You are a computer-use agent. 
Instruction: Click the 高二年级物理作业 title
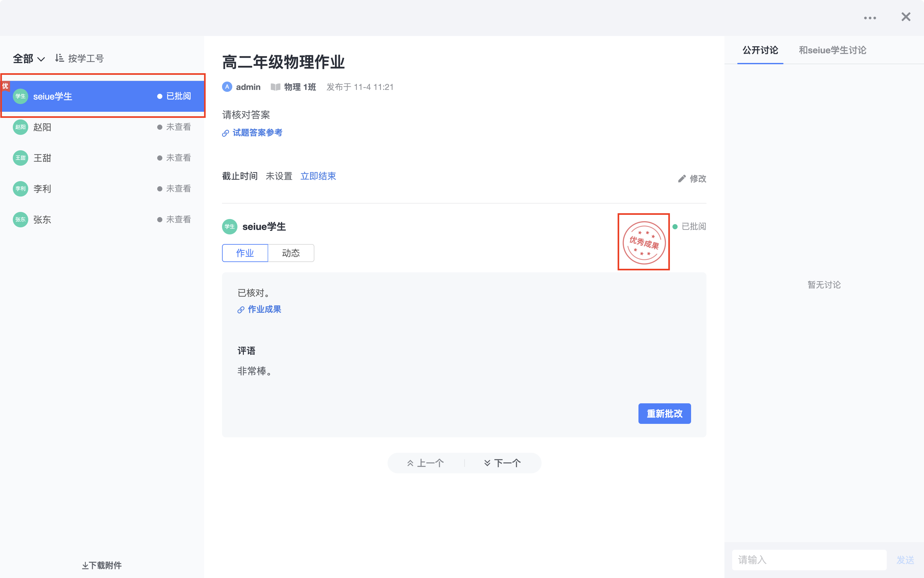click(283, 62)
